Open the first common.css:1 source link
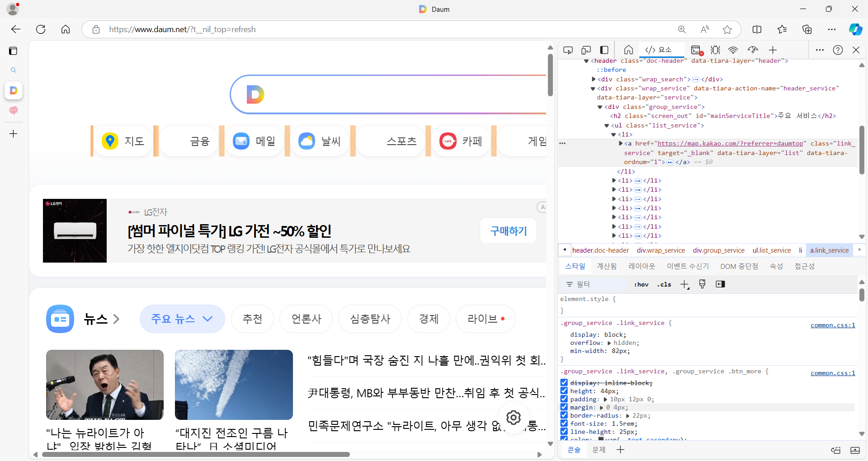 point(833,325)
